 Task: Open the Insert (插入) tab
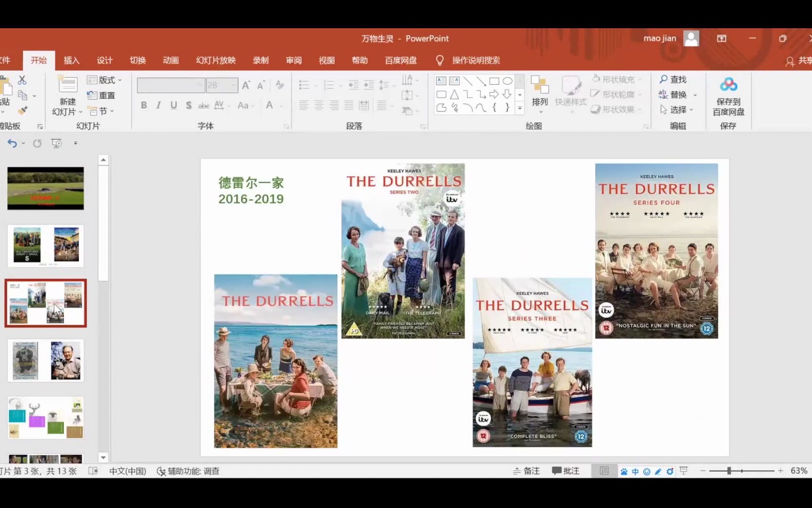71,60
